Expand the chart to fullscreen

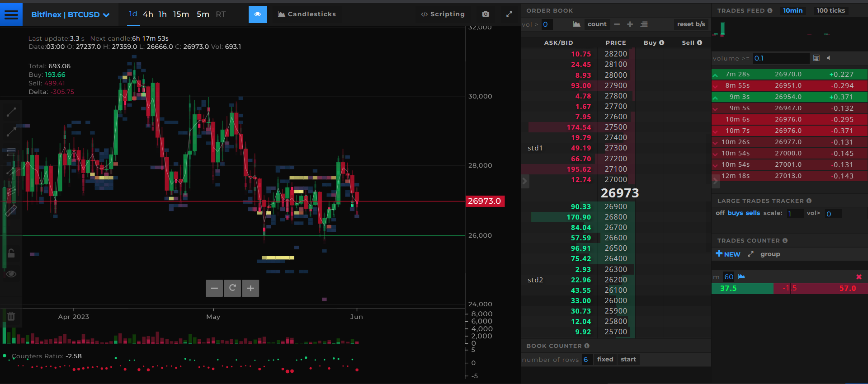point(509,14)
